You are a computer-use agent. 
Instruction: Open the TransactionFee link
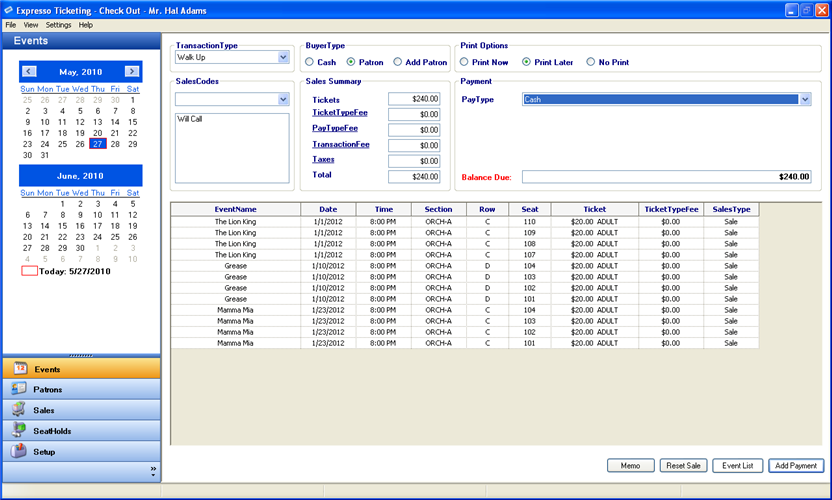pos(341,144)
